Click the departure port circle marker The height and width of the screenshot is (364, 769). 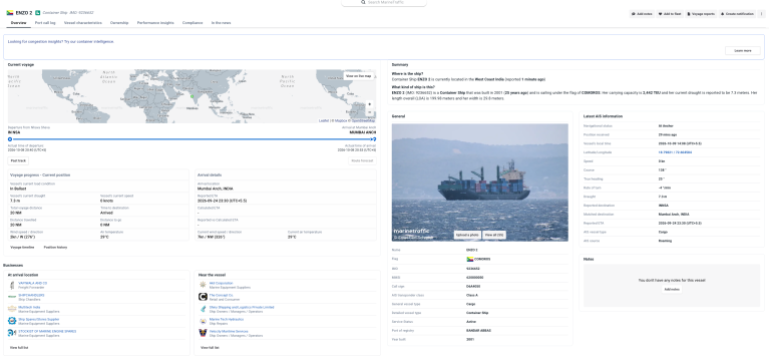(x=10, y=139)
